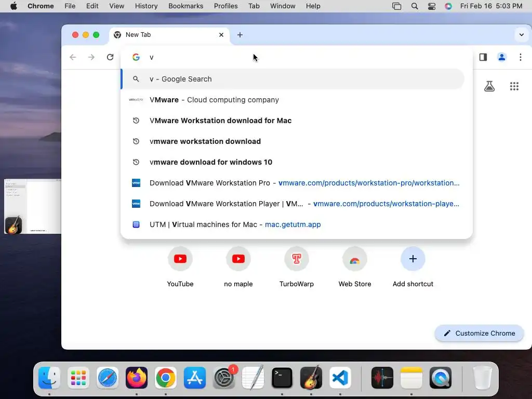The width and height of the screenshot is (532, 399).
Task: Open System Settings from the Dock
Action: coord(224,378)
